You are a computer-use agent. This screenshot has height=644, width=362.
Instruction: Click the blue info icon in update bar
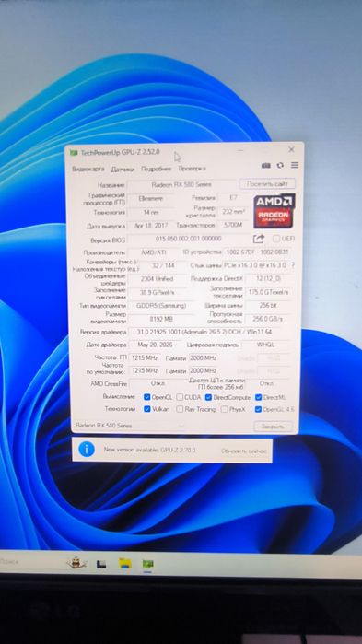pyautogui.click(x=87, y=449)
